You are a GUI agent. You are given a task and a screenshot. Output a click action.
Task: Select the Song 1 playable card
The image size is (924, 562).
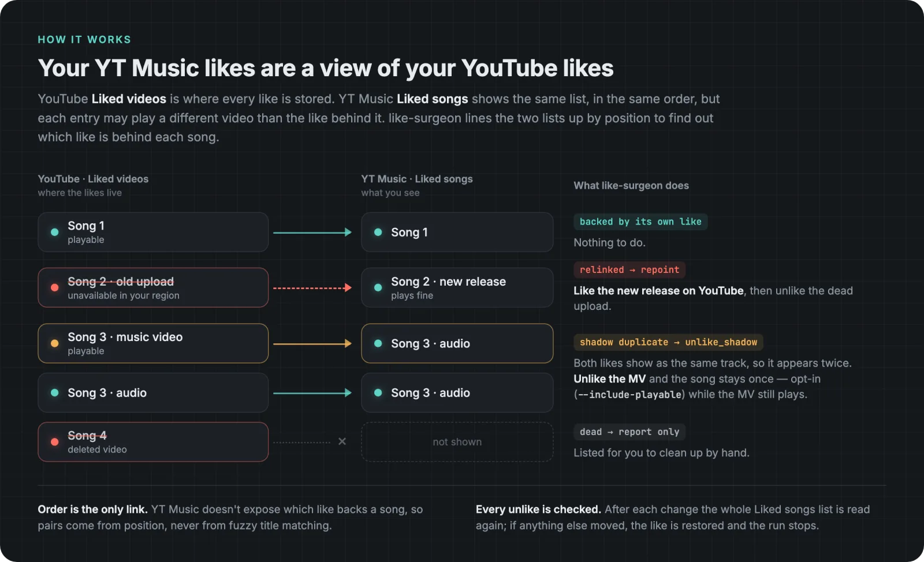(153, 232)
